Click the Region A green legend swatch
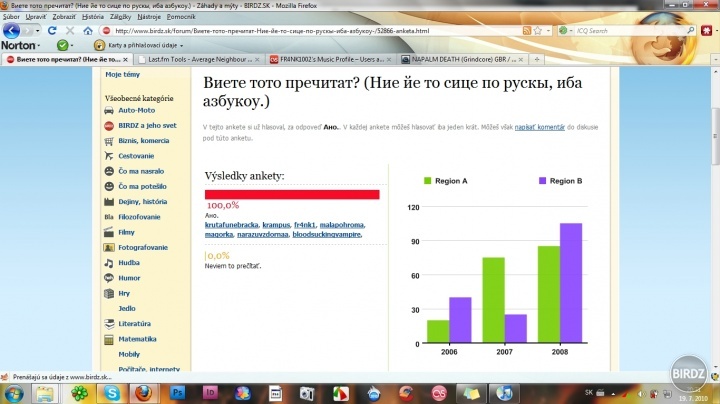Image resolution: width=720 pixels, height=404 pixels. click(428, 181)
